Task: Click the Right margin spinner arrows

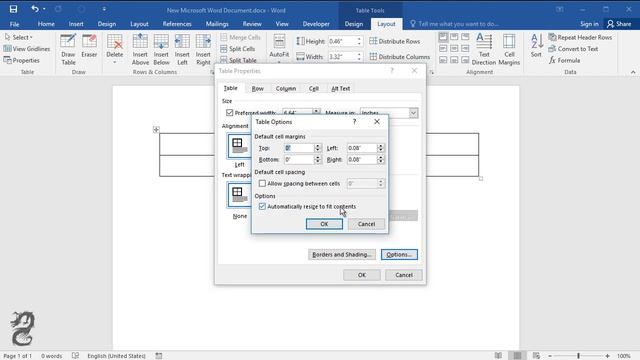Action: (380, 159)
